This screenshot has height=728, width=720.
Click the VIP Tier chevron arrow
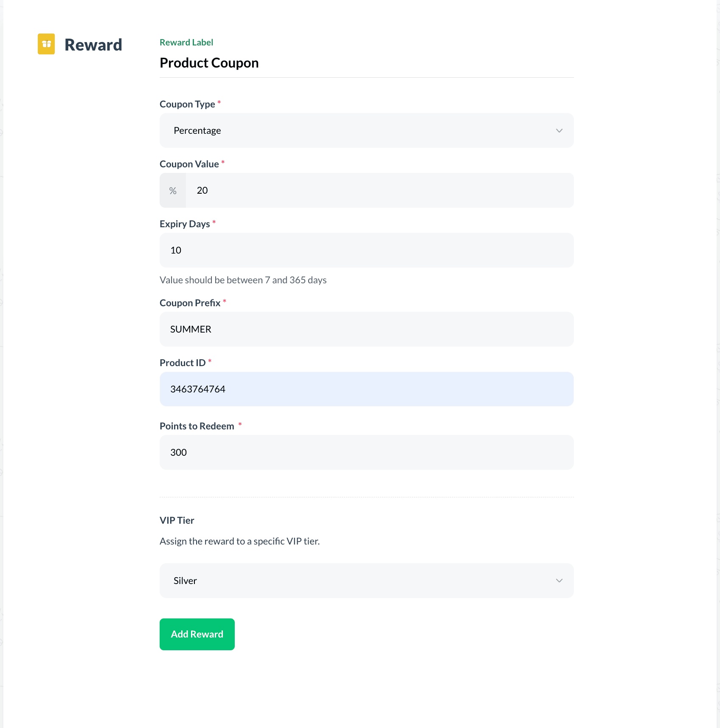pos(559,581)
